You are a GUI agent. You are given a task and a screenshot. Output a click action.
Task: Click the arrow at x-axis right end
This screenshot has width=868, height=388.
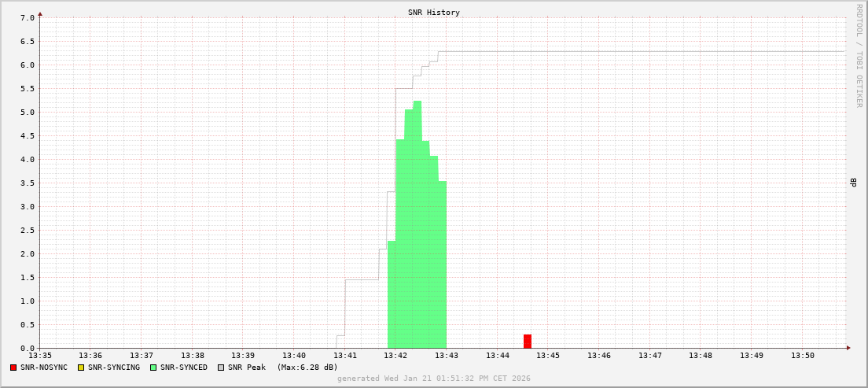[848, 348]
